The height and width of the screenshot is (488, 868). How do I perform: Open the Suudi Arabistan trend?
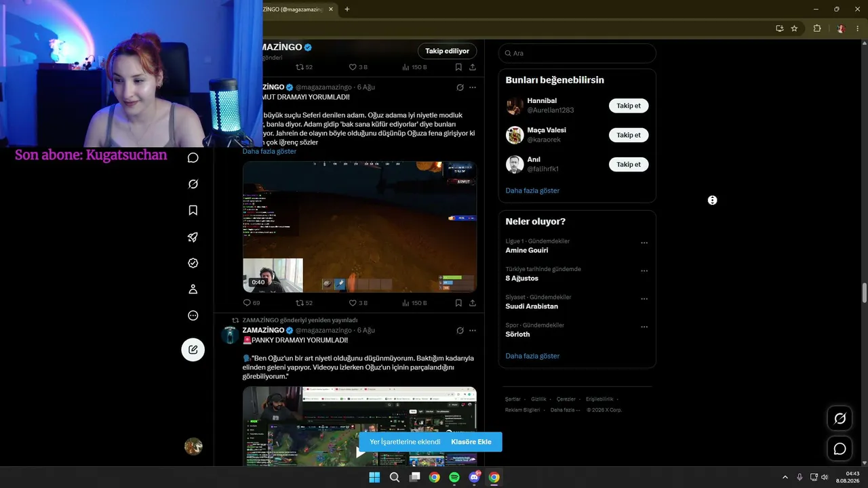(x=532, y=306)
